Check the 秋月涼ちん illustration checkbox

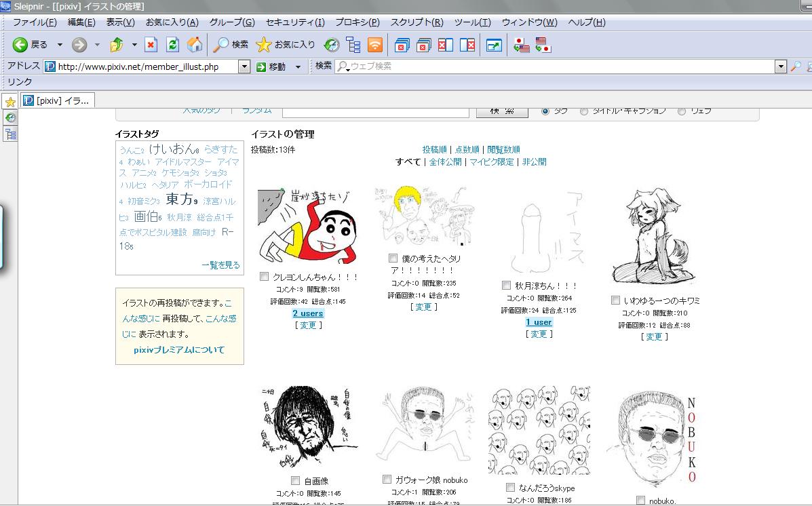coord(507,285)
